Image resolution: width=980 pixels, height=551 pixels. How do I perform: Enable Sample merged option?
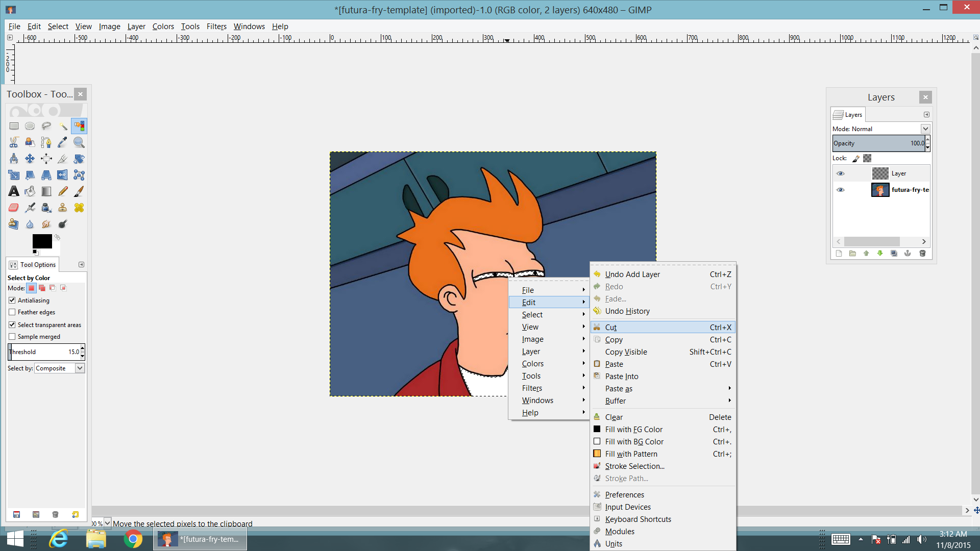click(12, 337)
